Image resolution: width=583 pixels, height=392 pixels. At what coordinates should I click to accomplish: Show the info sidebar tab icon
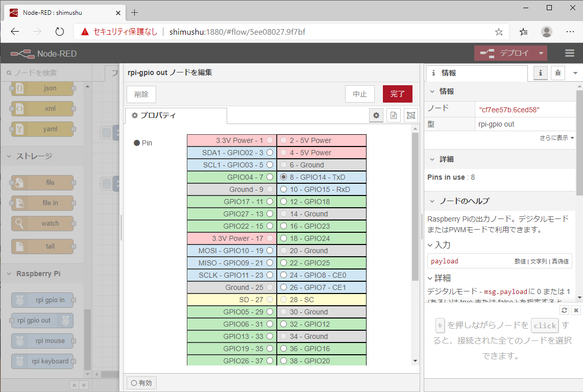(x=540, y=73)
